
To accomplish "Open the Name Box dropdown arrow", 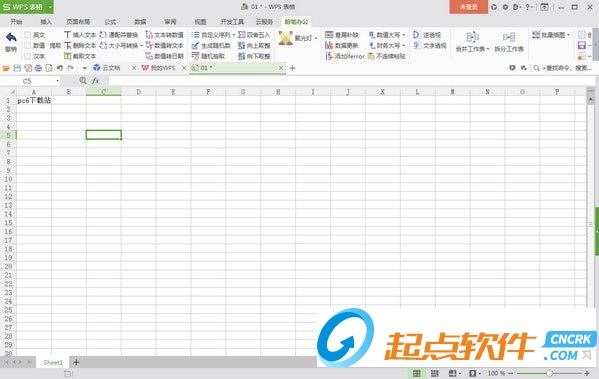I will coord(57,81).
